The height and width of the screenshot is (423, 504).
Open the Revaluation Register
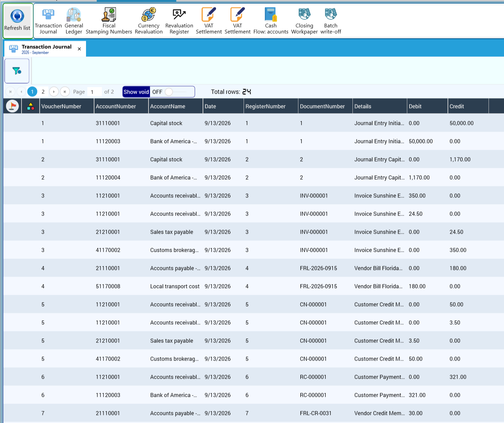(179, 21)
